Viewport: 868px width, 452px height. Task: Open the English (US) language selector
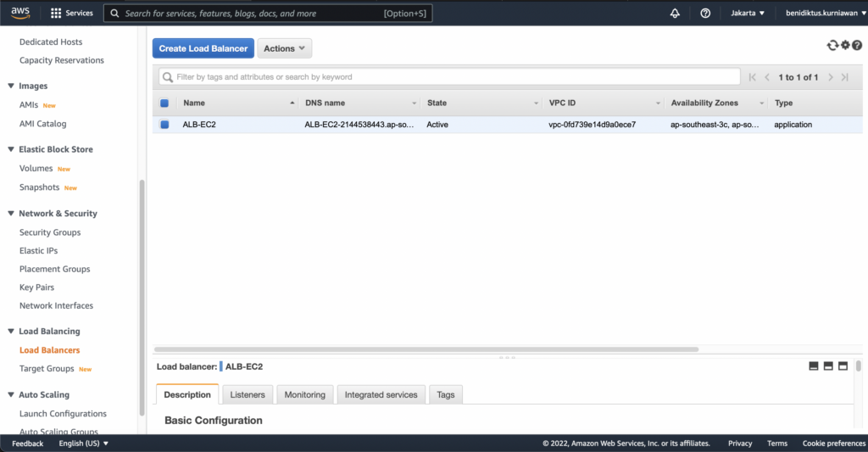[84, 444]
